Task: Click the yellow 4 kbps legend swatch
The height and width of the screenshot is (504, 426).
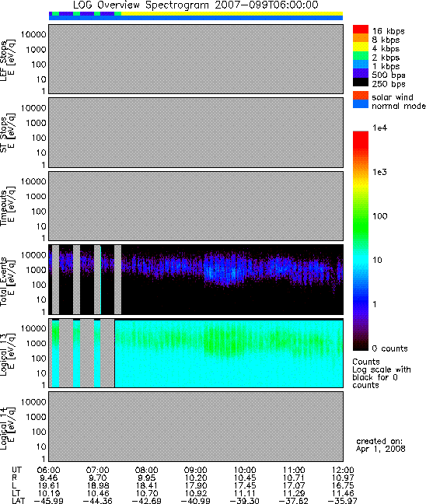Action: coord(361,47)
